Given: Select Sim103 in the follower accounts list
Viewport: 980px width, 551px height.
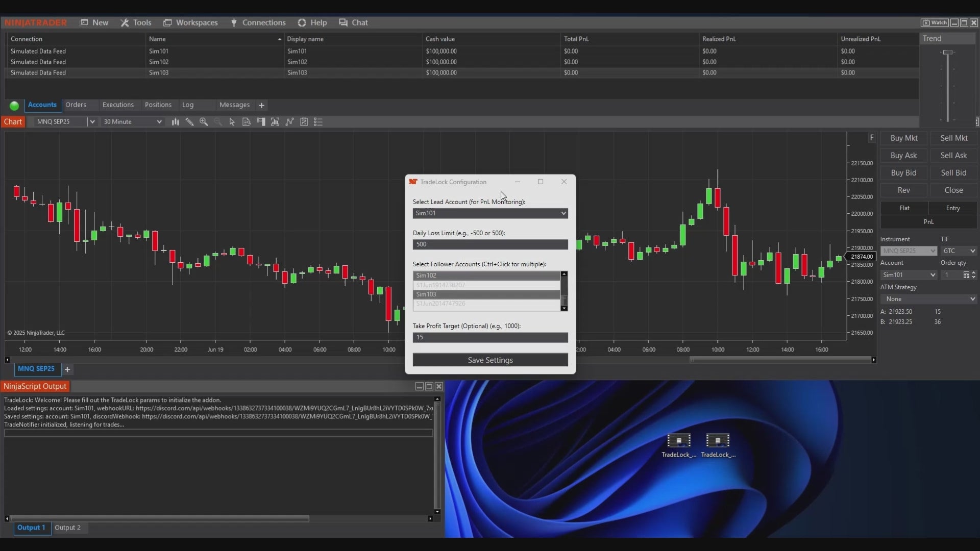Looking at the screenshot, I should pos(485,294).
